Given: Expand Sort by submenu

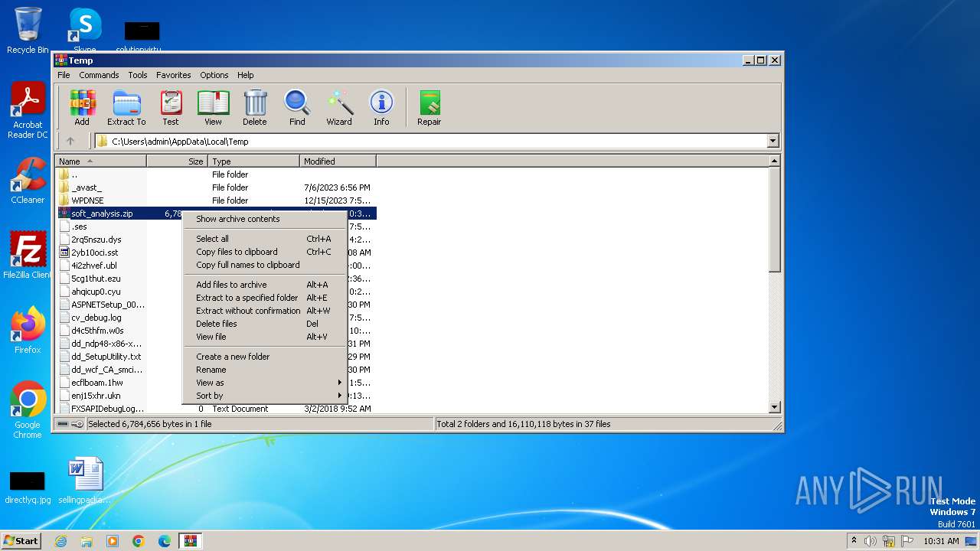Looking at the screenshot, I should click(265, 396).
